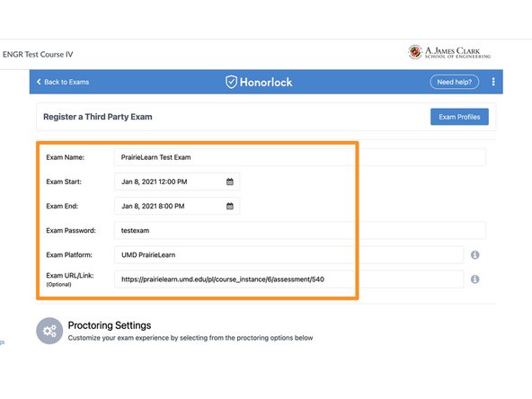
Task: Open the Exam Start calendar picker
Action: 230,182
